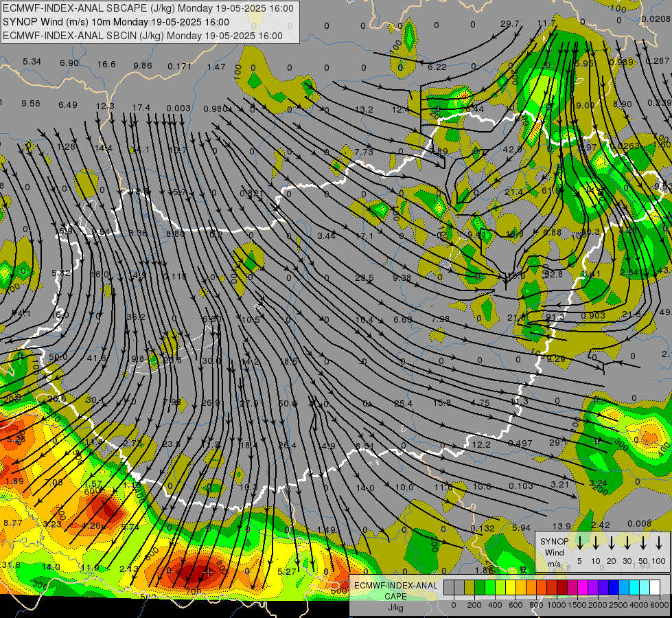Viewport: 672px width, 618px height.
Task: Click the 1000 tick label on CAPE scale
Action: click(557, 605)
